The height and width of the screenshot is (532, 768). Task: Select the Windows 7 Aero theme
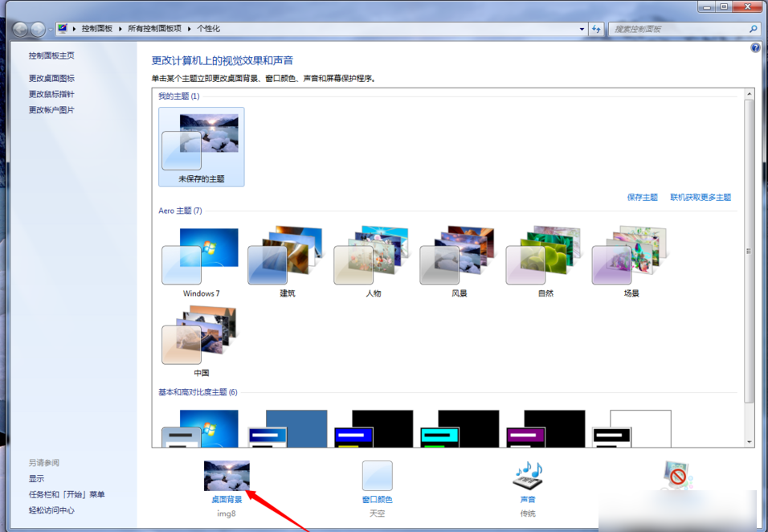[x=201, y=257]
